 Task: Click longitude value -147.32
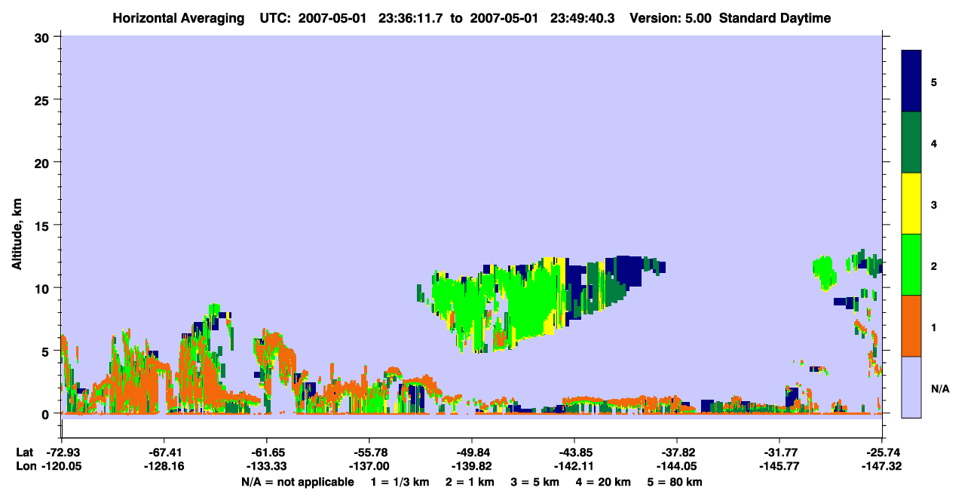(882, 466)
